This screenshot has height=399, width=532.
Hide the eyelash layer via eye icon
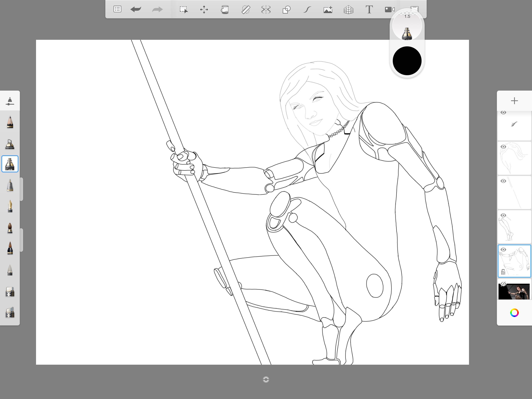[503, 112]
